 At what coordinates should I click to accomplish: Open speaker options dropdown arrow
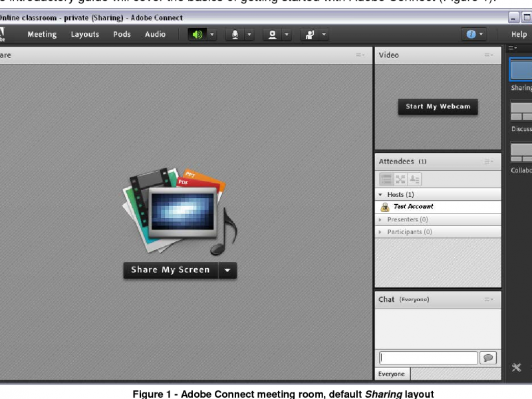coord(212,35)
